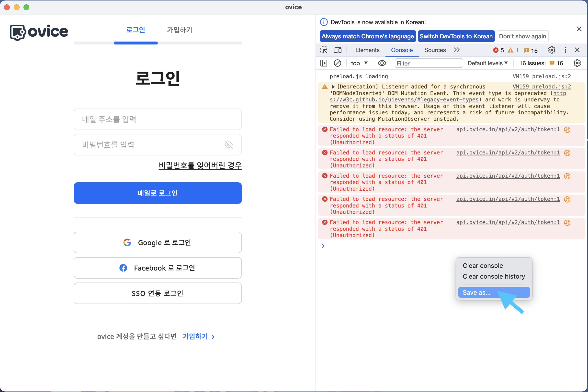Dismiss the DevTools language notification

click(x=579, y=29)
